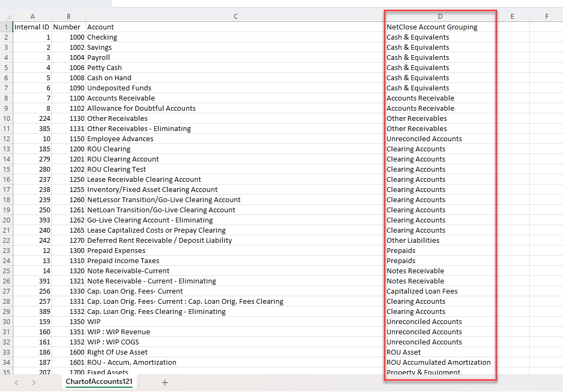Select the Other Liabilities grouping cell
Screen dimensions: 563x392
coord(413,241)
